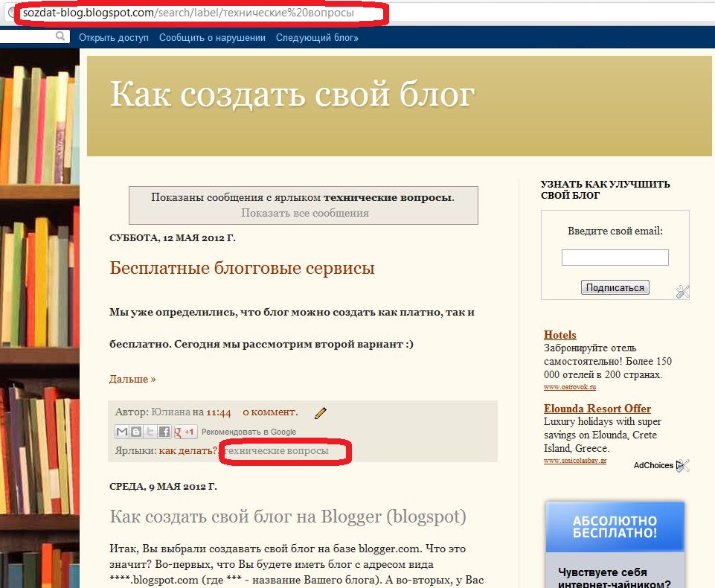Click label 'как делать?'
The width and height of the screenshot is (715, 588).
[188, 451]
